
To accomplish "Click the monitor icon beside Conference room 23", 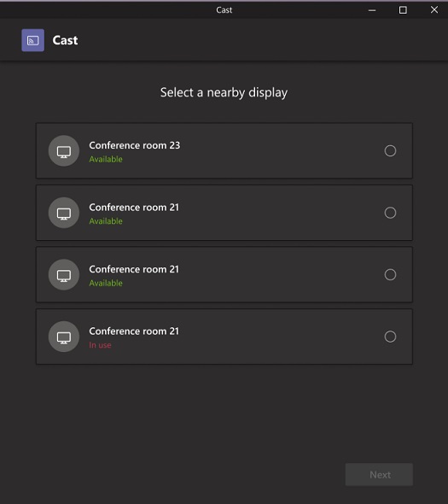I will point(64,150).
